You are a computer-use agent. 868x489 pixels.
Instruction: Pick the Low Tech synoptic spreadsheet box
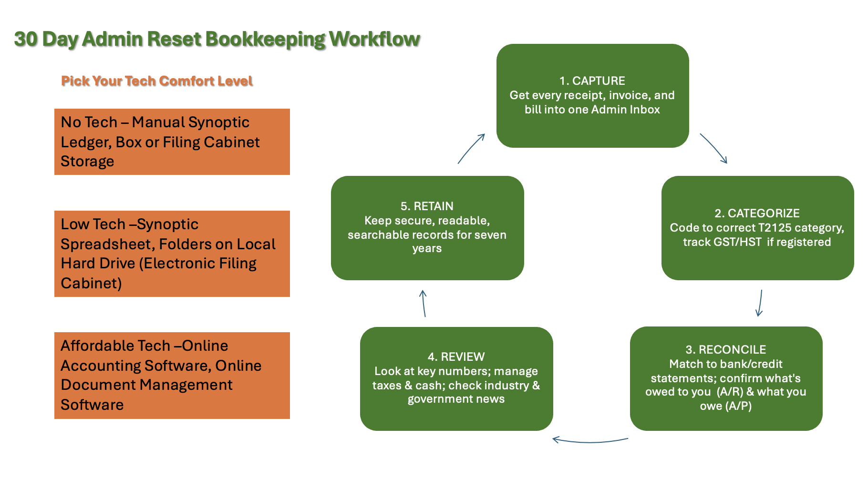click(172, 254)
